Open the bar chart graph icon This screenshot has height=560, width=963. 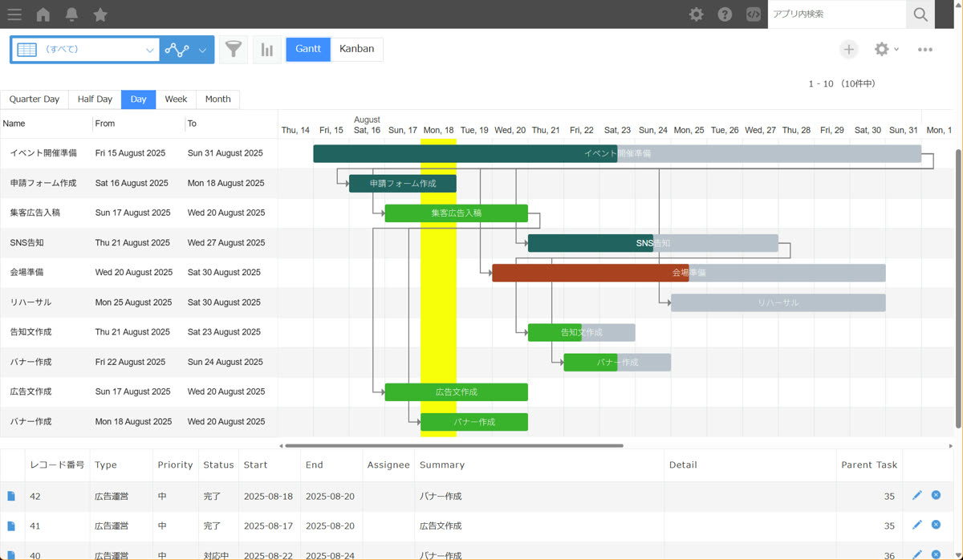(x=267, y=50)
